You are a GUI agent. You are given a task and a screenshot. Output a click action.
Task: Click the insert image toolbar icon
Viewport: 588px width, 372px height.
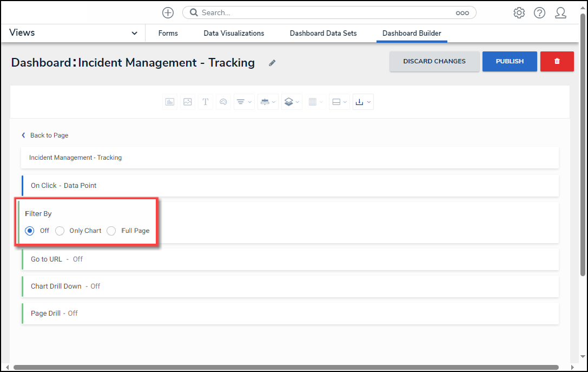[x=188, y=102]
